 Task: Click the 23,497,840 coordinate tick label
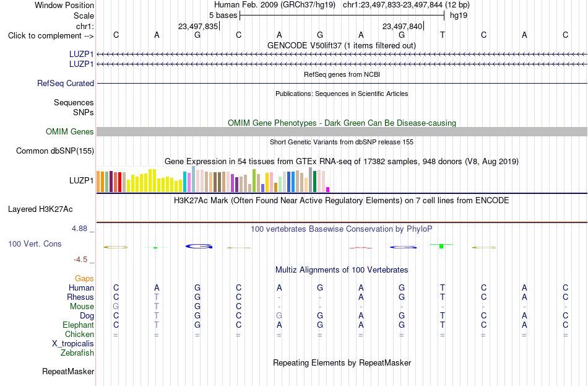point(402,26)
